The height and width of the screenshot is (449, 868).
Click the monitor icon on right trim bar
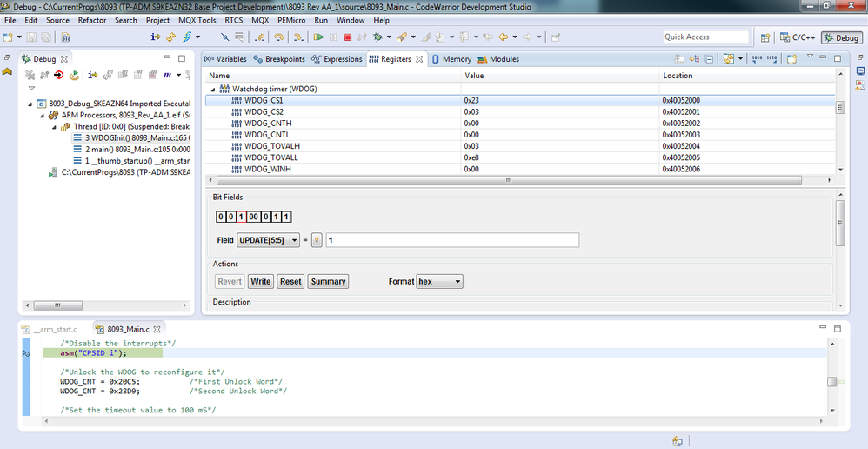click(x=860, y=70)
